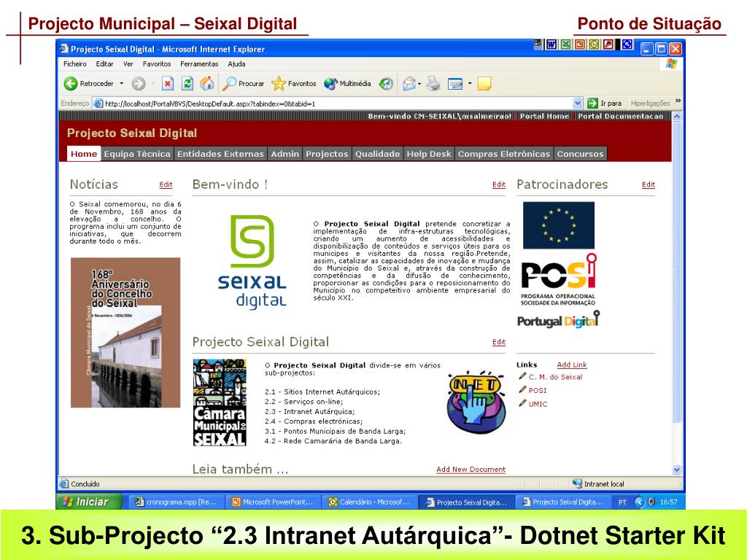Click pencil icon beside C. M. do Seixal

point(522,376)
